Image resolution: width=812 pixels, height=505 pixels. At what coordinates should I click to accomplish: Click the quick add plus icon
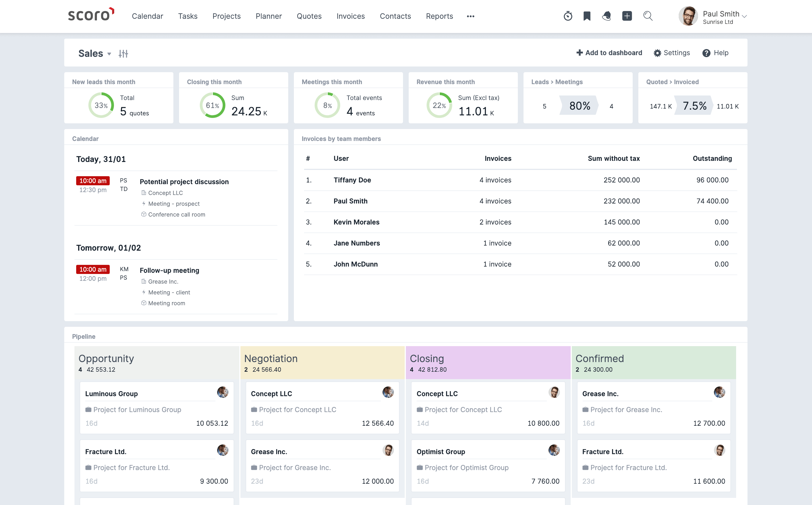(627, 16)
